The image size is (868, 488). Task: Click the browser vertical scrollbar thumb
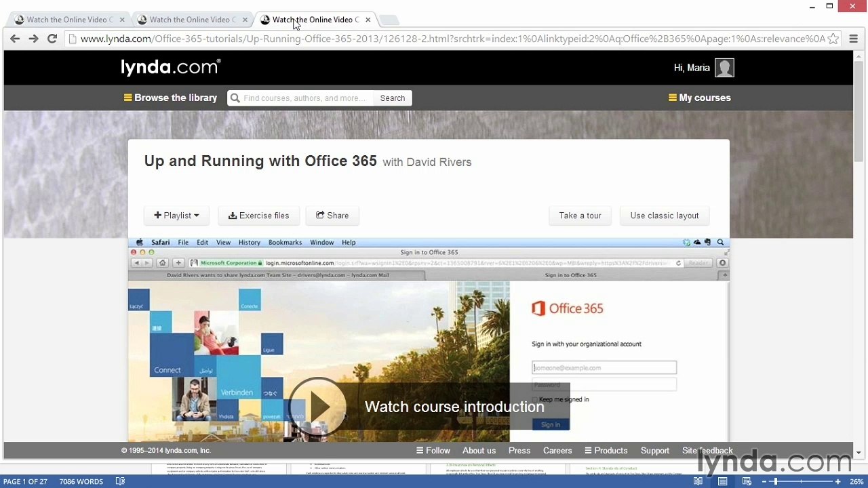pos(859,112)
